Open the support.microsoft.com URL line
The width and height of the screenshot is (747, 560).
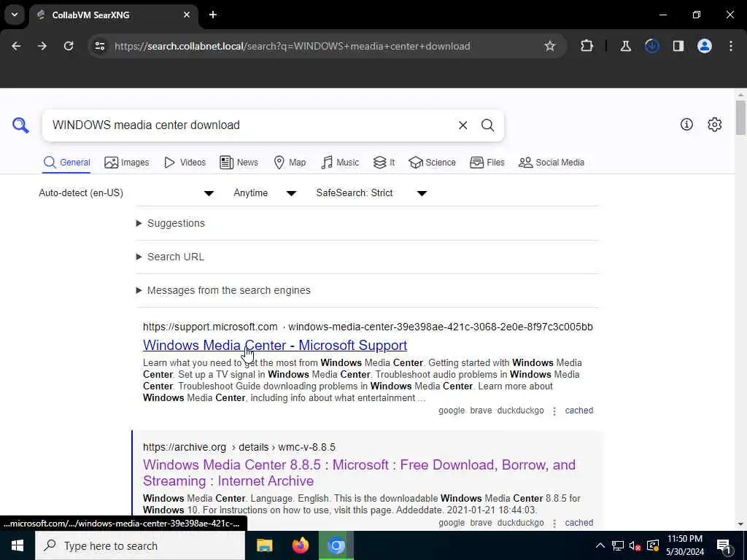[x=368, y=327]
